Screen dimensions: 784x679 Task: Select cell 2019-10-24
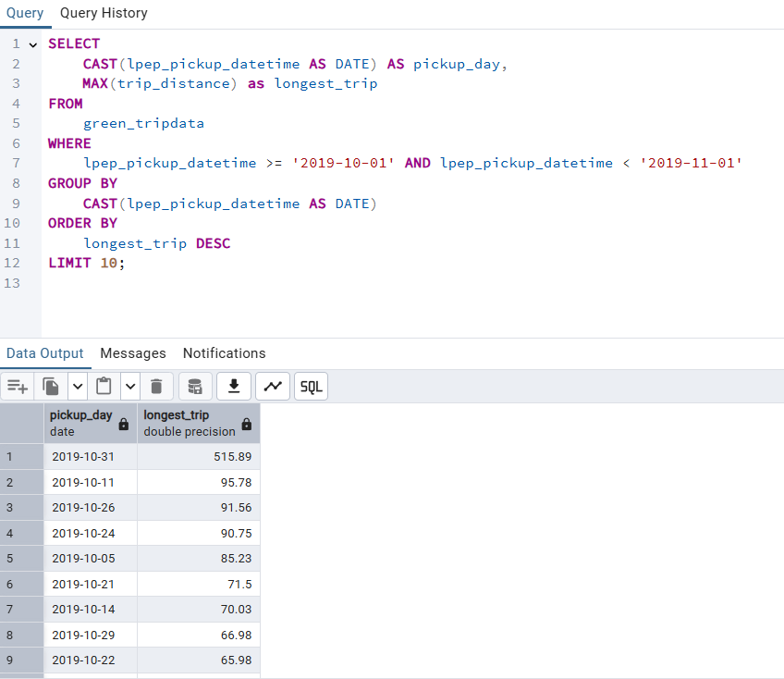point(90,534)
